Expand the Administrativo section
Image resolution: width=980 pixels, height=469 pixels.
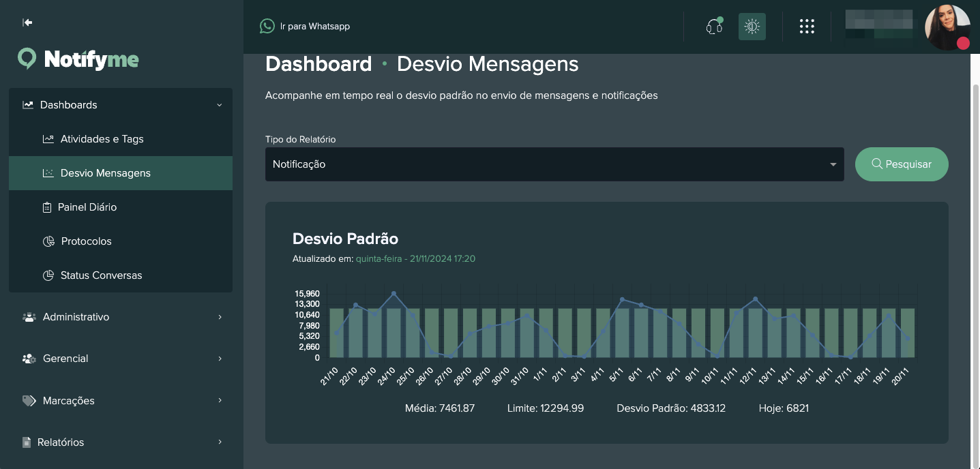point(220,317)
